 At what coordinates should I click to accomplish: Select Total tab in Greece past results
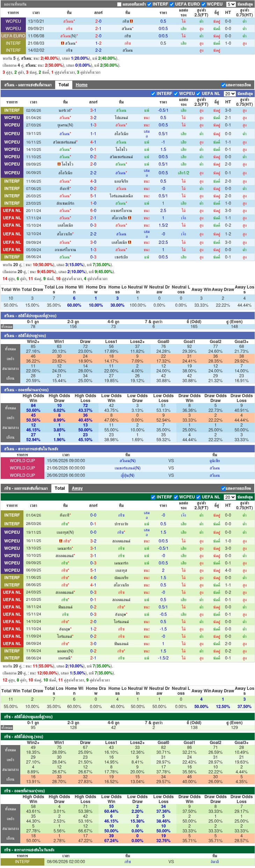pyautogui.click(x=60, y=488)
